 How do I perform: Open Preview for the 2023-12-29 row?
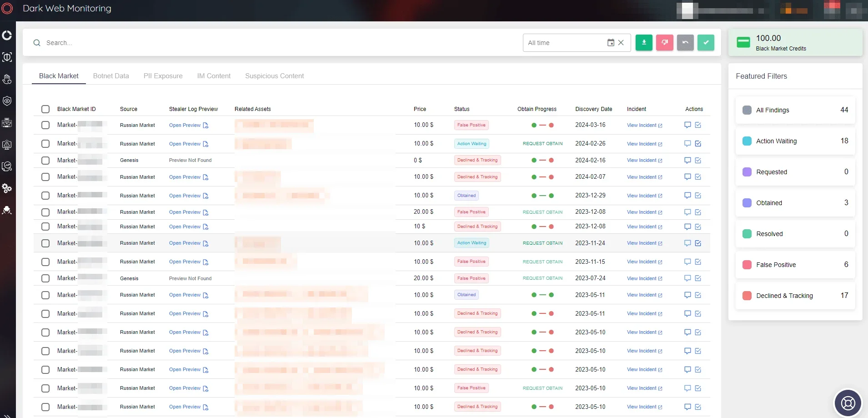tap(189, 196)
